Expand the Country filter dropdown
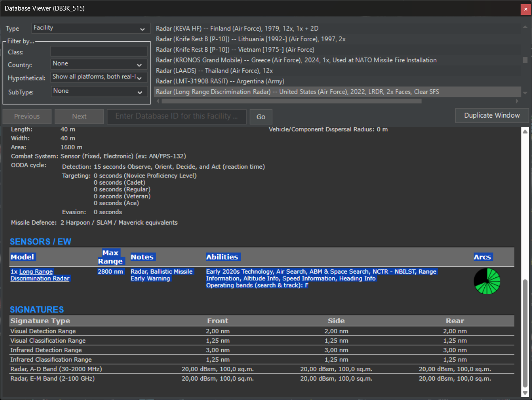The height and width of the screenshot is (400, 532). click(99, 64)
